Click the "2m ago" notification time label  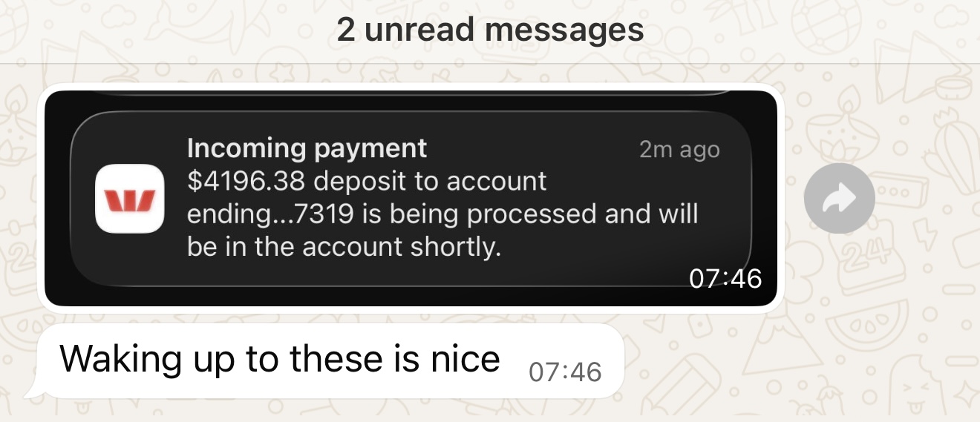pyautogui.click(x=679, y=150)
